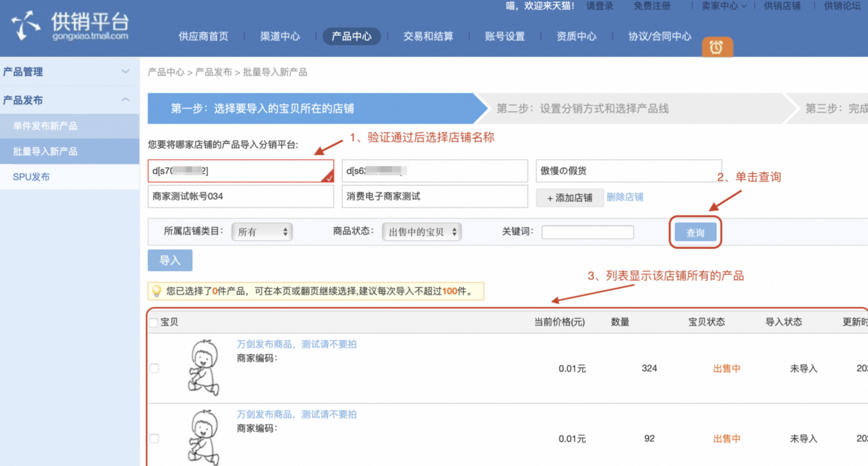
Task: Select 批量导入新产品 in sidebar
Action: point(70,151)
